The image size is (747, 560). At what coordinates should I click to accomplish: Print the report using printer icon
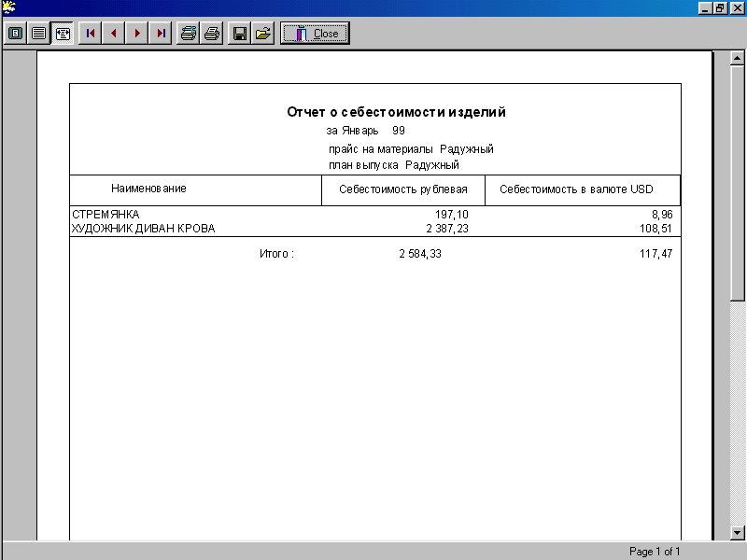212,34
